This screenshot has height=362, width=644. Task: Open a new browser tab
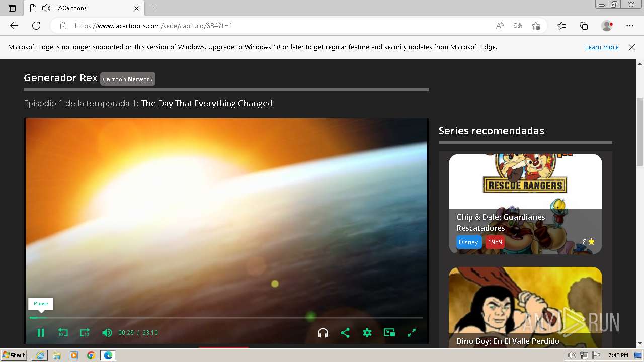click(153, 8)
